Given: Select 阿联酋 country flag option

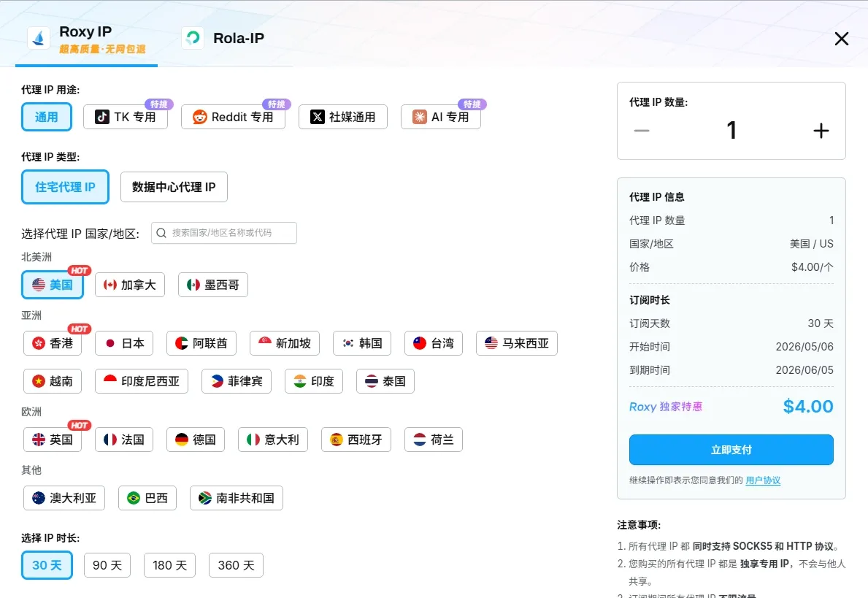Looking at the screenshot, I should [201, 343].
